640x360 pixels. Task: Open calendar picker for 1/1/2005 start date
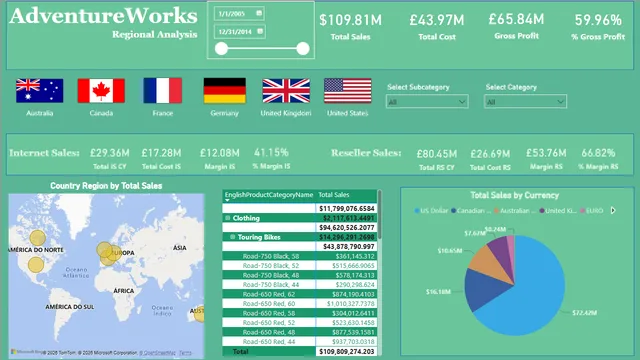pos(259,13)
